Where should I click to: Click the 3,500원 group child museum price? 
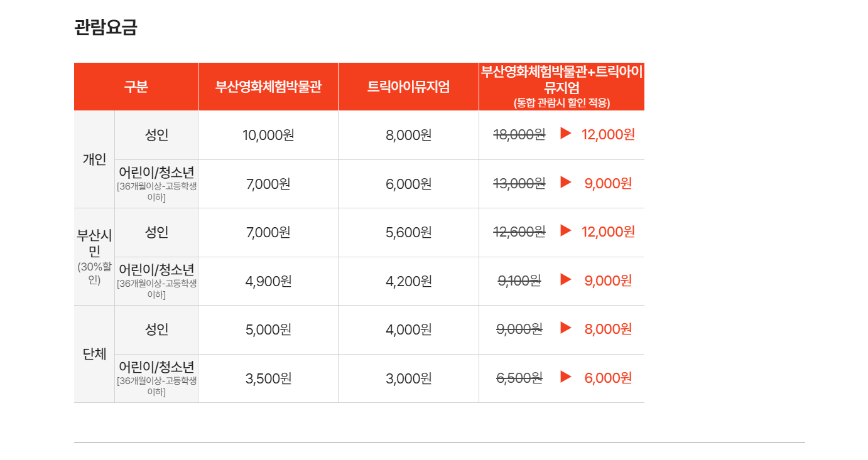coord(268,378)
